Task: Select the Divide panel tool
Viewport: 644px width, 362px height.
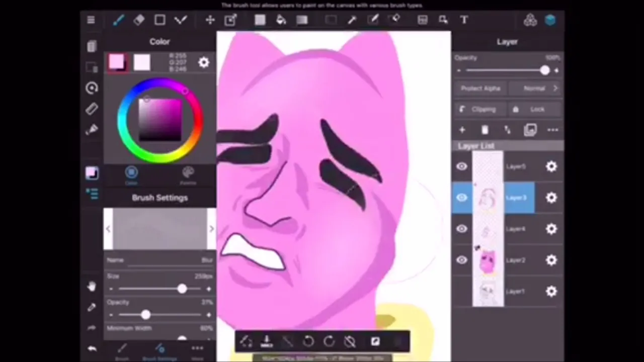Action: coord(422,20)
